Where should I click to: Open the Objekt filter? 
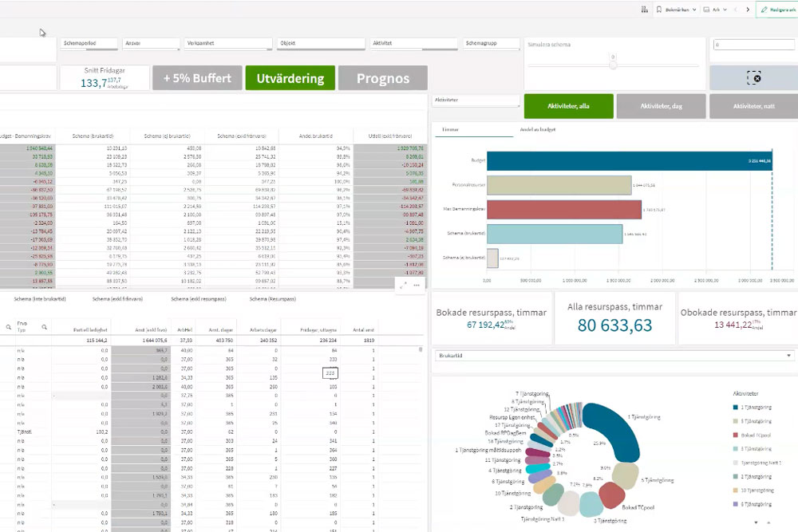coord(322,44)
